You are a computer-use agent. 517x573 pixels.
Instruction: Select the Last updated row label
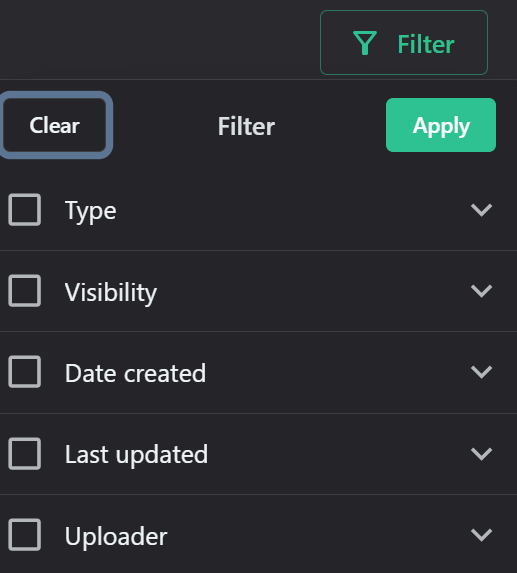(x=136, y=456)
